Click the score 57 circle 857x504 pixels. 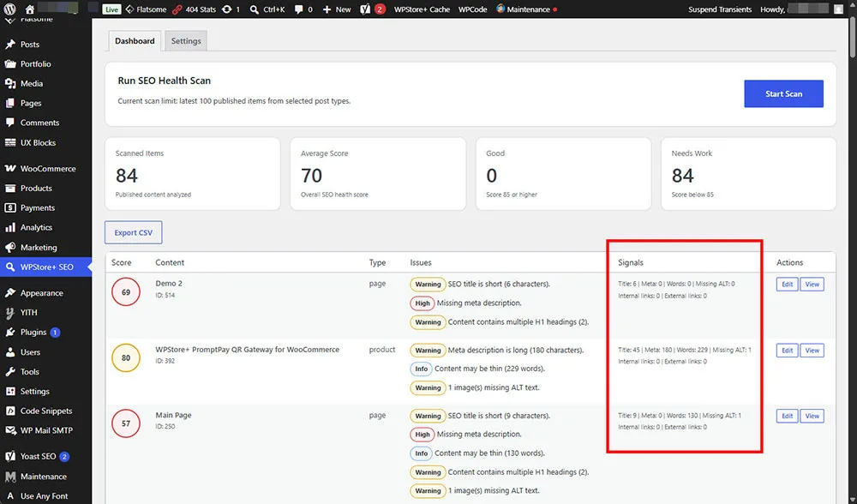coord(126,423)
